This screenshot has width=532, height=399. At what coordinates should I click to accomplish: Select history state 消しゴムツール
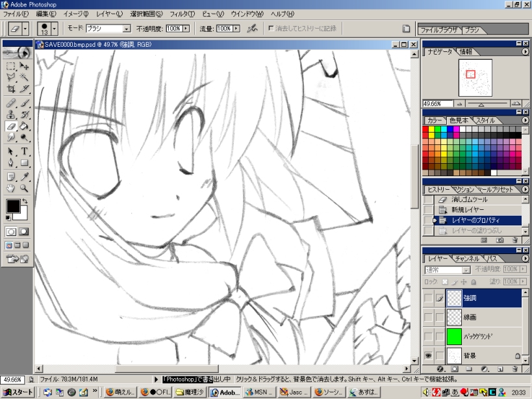click(x=469, y=199)
